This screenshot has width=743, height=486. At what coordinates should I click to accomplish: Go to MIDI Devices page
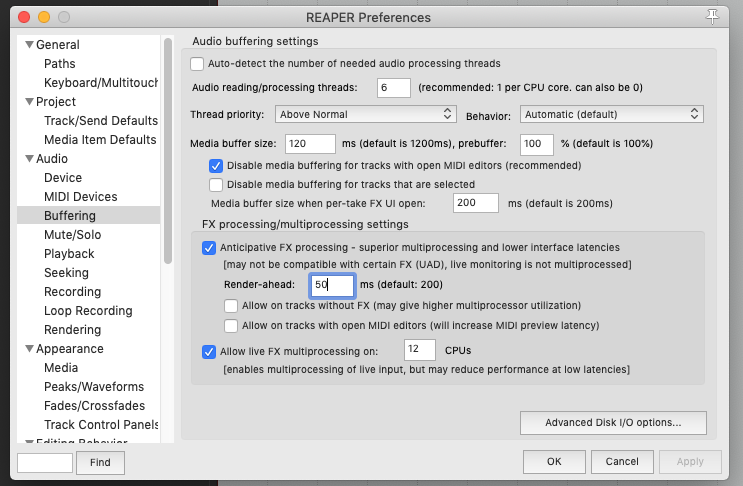(81, 197)
